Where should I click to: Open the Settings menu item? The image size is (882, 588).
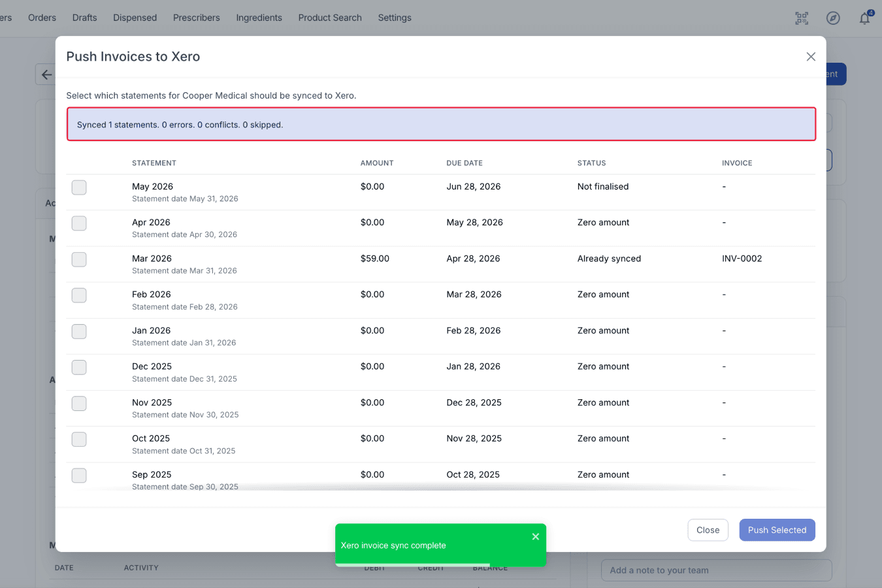[x=395, y=18]
